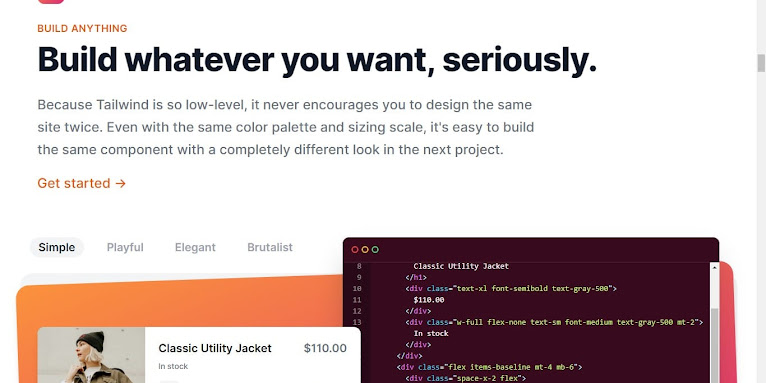Open the Get started link
Screen dimensions: 766x383
point(82,183)
